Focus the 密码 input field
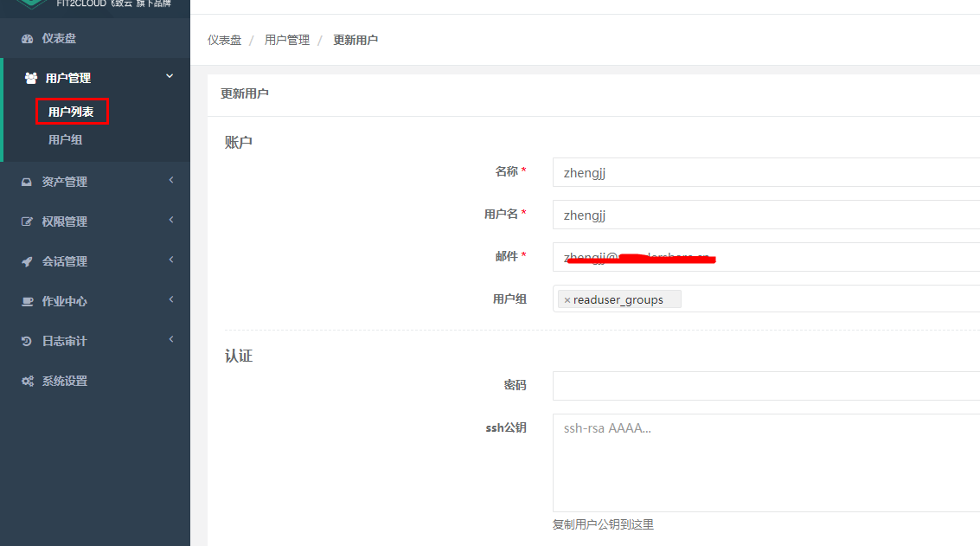This screenshot has height=546, width=980. (x=766, y=386)
